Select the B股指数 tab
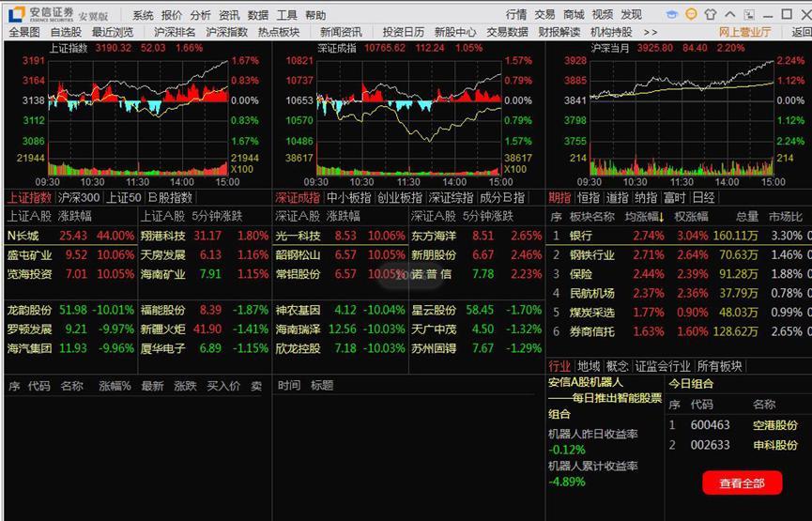812x521 pixels. tap(170, 197)
